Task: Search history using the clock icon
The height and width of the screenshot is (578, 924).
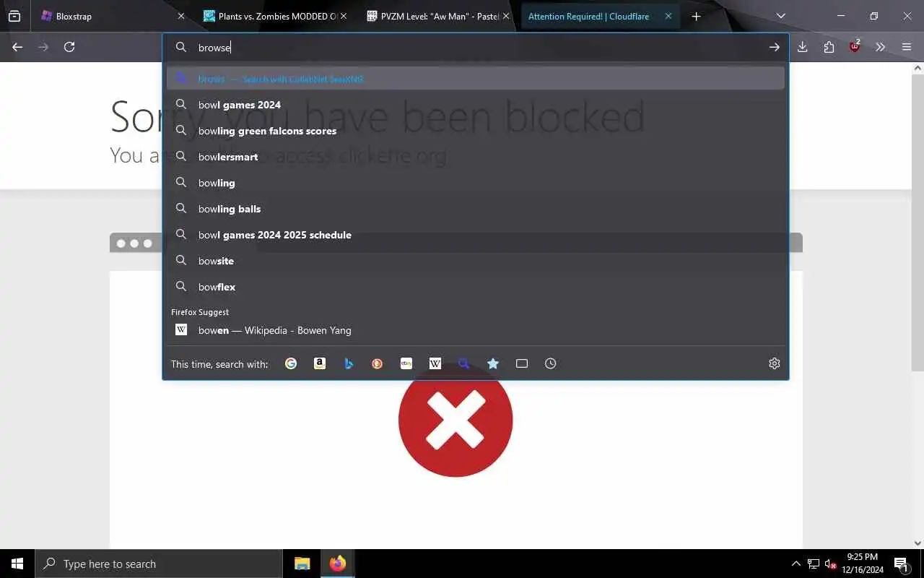Action: [x=551, y=363]
